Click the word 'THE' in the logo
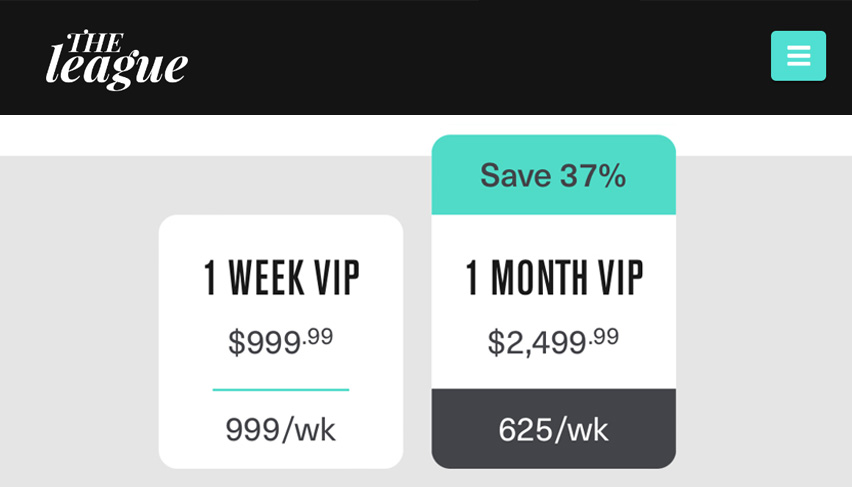 96,42
